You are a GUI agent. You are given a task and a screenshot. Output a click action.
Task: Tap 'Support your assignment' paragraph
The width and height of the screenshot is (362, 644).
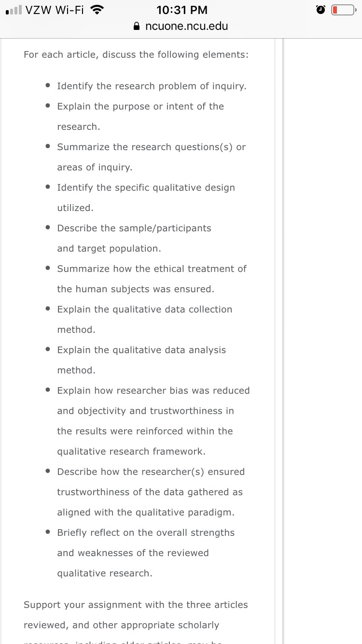tap(136, 620)
